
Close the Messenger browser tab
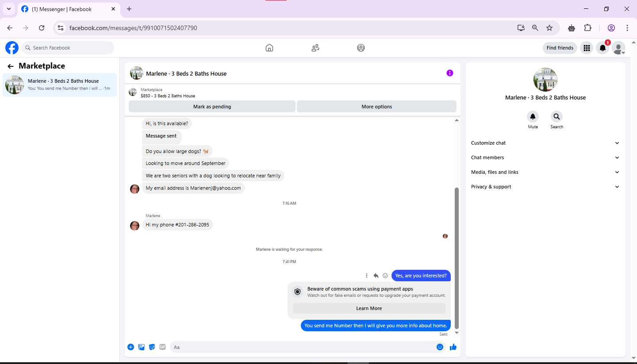coord(113,9)
